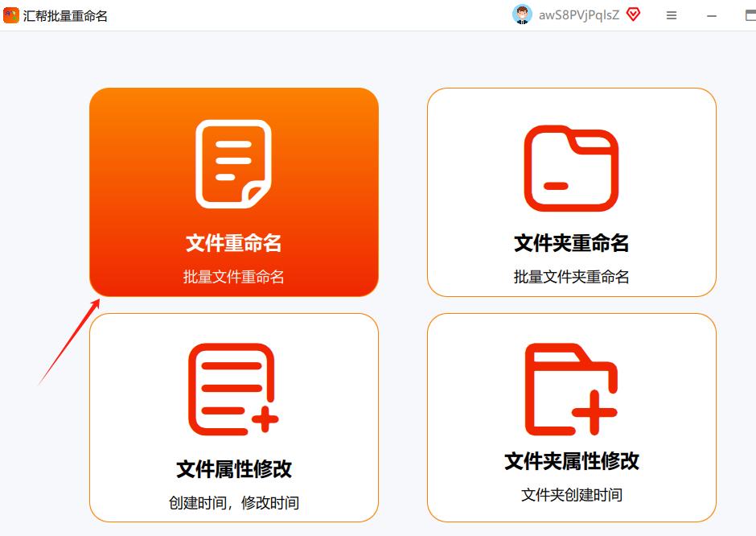
Task: Open the hamburger menu in title bar
Action: pos(672,15)
